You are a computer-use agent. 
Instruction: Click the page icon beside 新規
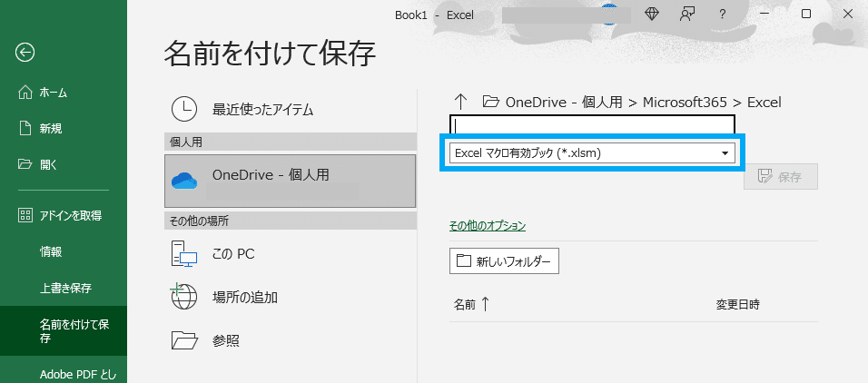tap(25, 128)
